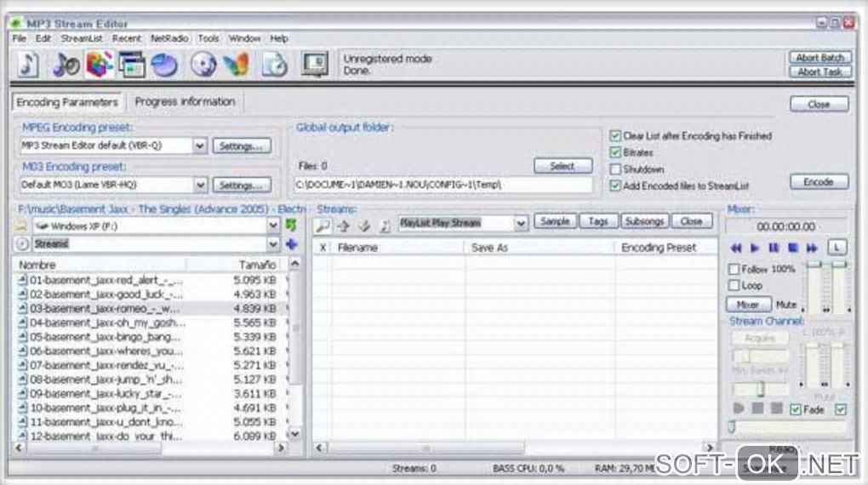Click the file list scroll down arrow

click(x=295, y=433)
